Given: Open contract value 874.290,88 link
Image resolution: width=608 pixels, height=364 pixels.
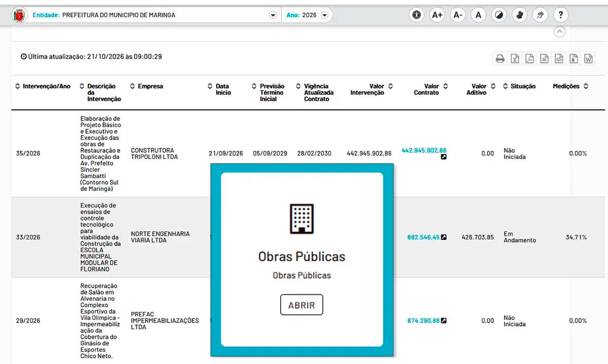Looking at the screenshot, I should [424, 320].
